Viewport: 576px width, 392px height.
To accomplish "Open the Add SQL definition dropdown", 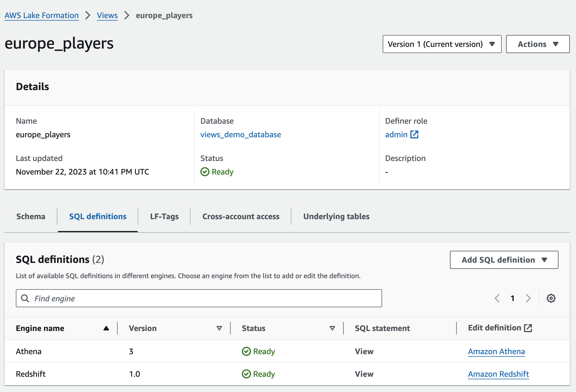I will pyautogui.click(x=504, y=260).
